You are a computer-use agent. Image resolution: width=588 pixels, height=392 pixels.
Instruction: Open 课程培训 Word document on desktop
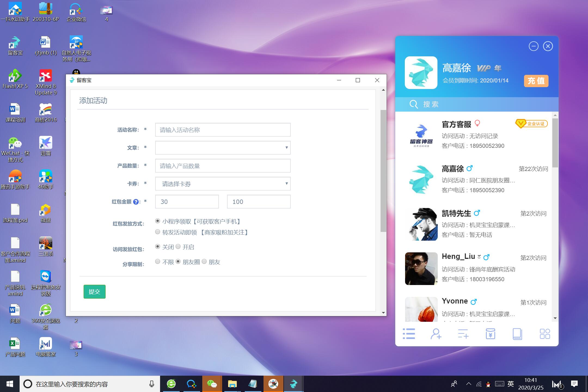pyautogui.click(x=15, y=113)
